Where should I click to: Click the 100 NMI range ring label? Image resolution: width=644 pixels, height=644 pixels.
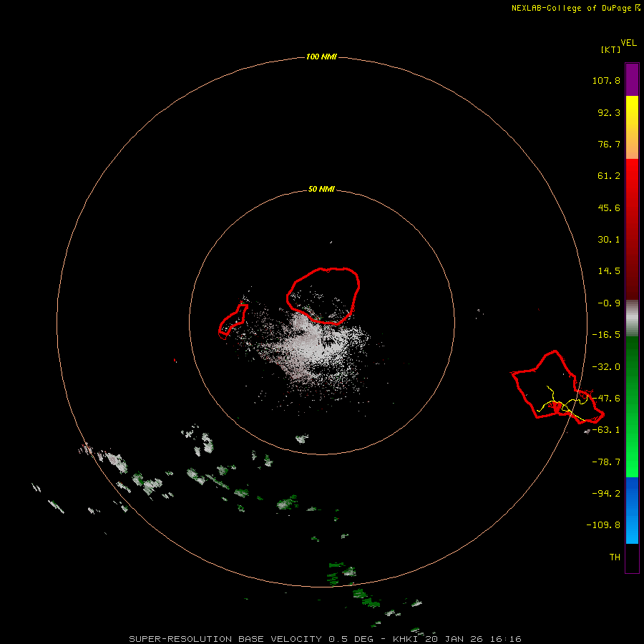[321, 57]
